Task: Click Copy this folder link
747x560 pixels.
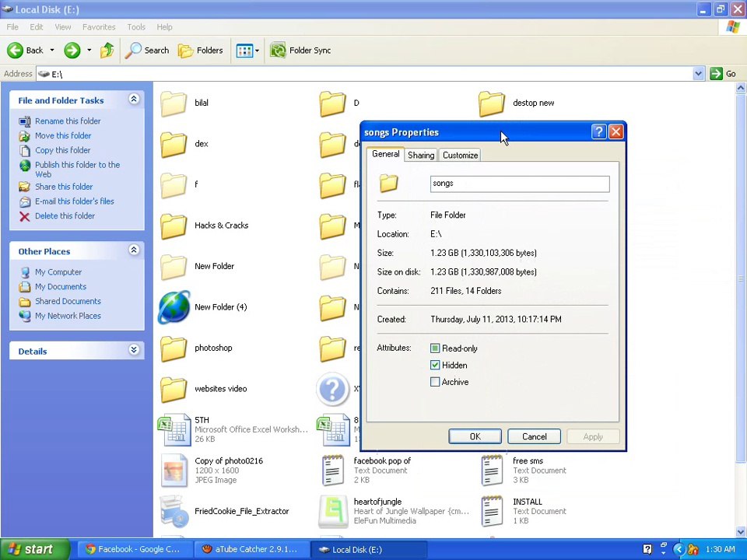Action: tap(62, 150)
